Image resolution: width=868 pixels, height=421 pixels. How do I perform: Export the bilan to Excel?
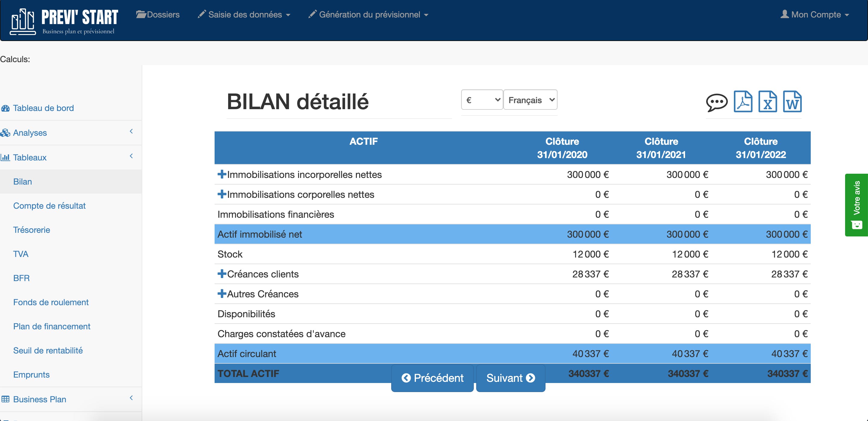click(x=767, y=101)
